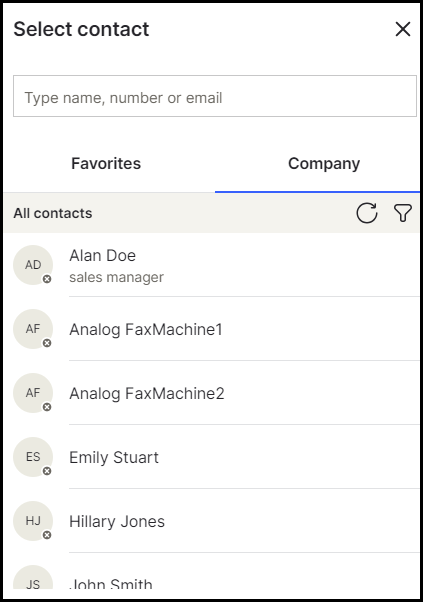This screenshot has height=602, width=423.
Task: Click Emily Stuart's ES avatar
Action: (33, 457)
